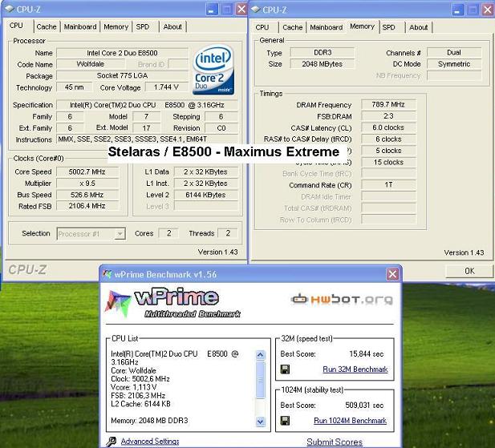Open About tab in right CPU-Z window

418,27
